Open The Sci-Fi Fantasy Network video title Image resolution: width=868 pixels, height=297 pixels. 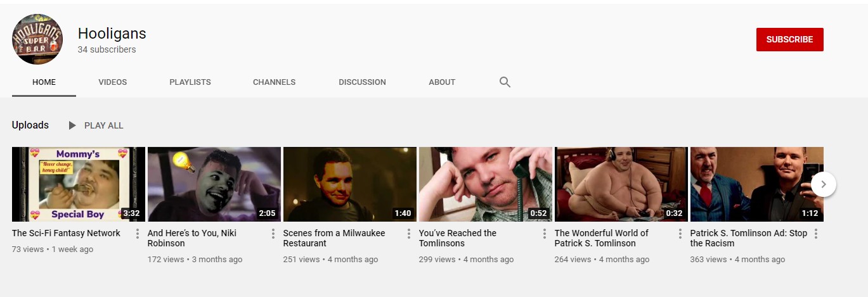66,233
